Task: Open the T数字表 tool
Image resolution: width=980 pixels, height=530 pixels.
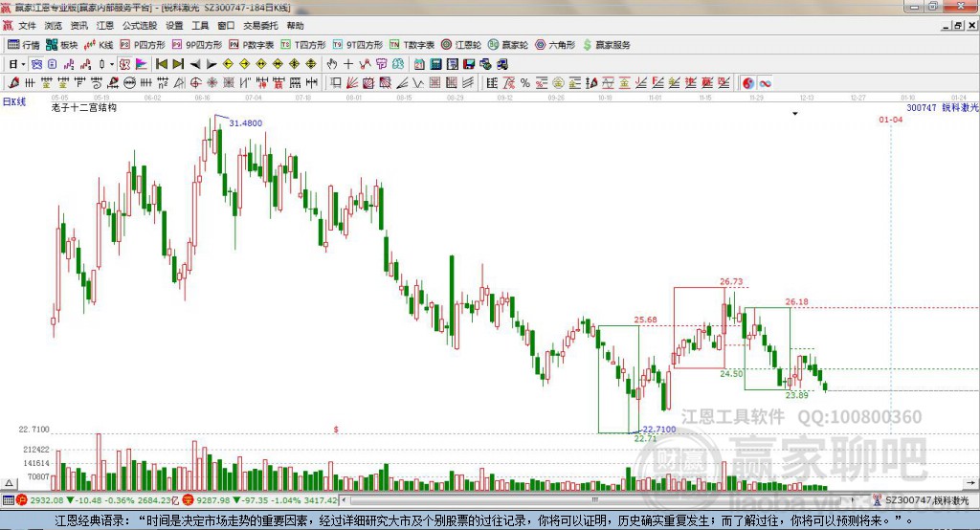Action: tap(412, 45)
